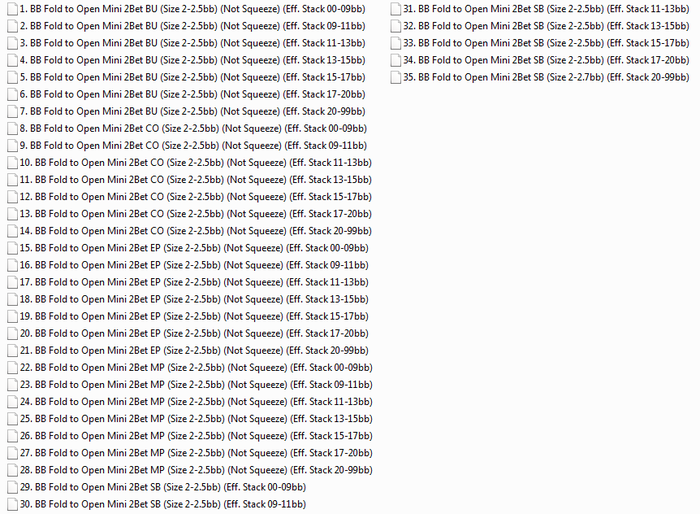Click file icon for item 15 EP 00-09bb
This screenshot has width=700, height=514.
[x=12, y=248]
